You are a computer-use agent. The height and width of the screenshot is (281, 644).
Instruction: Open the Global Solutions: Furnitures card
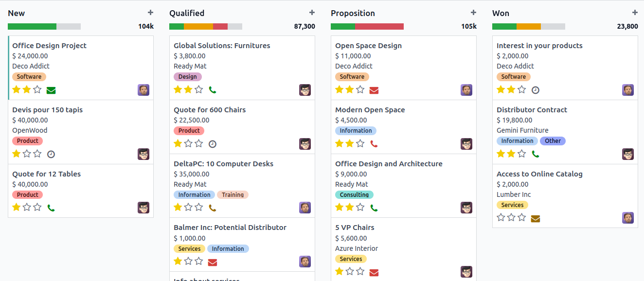(222, 46)
